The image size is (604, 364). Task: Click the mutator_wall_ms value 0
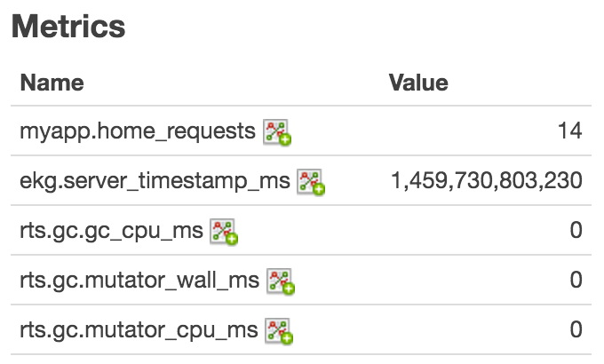pyautogui.click(x=576, y=281)
